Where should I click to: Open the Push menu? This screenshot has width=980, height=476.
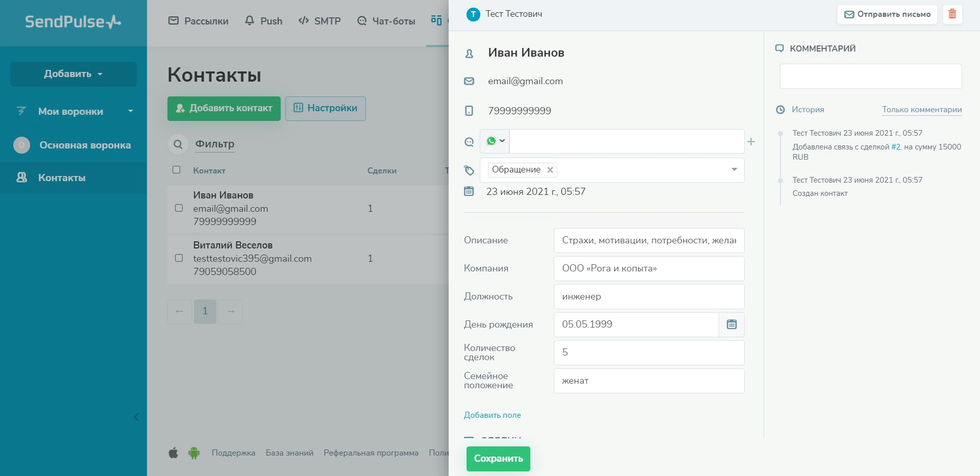[x=263, y=21]
